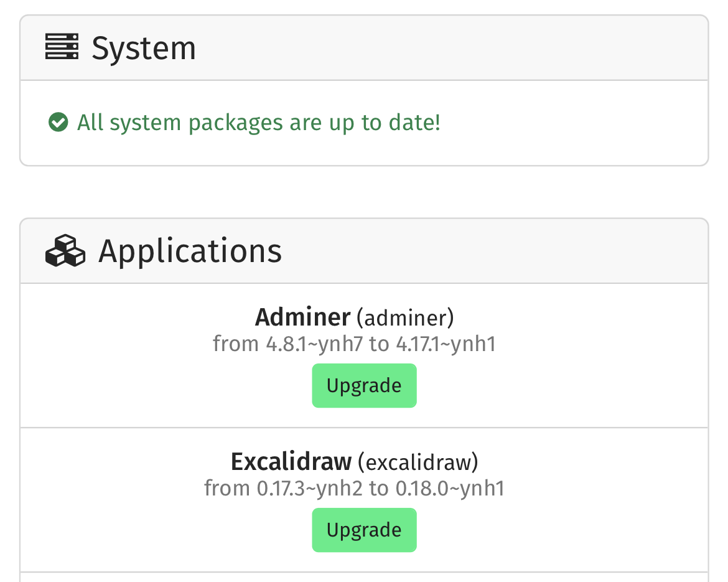
Task: Click the server rack icon beside System
Action: 62,47
